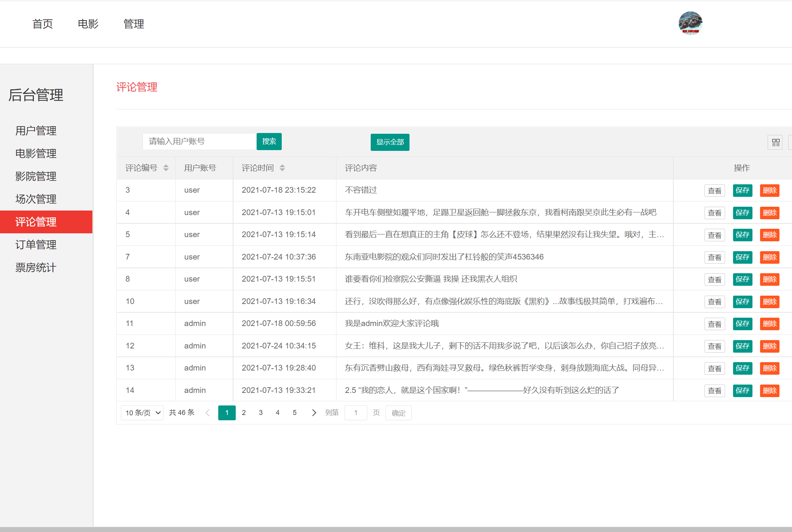792x532 pixels.
Task: Sort by 评论时间 column arrows
Action: [x=282, y=168]
